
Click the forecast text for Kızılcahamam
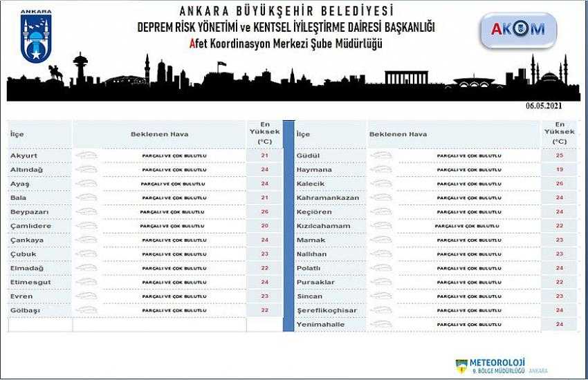tap(467, 226)
